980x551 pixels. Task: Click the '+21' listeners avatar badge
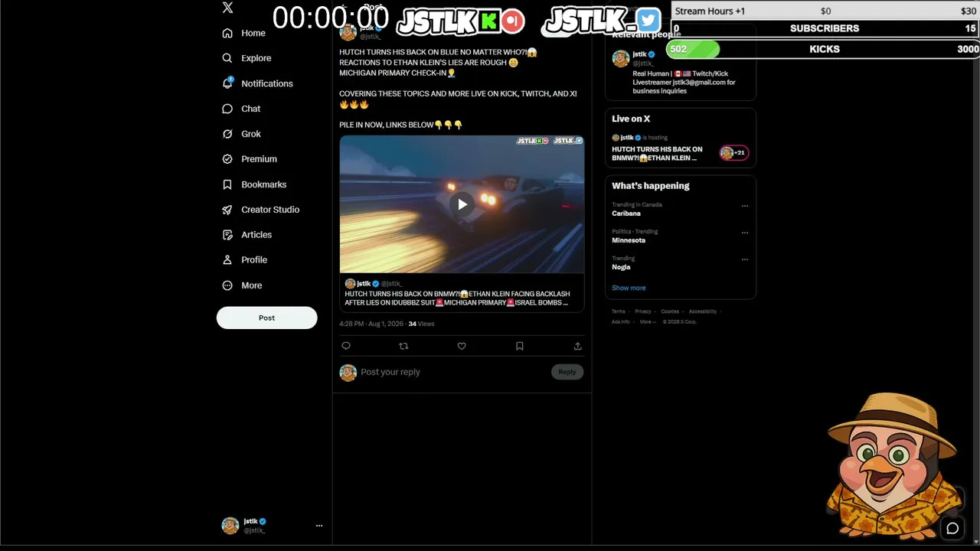pyautogui.click(x=733, y=153)
